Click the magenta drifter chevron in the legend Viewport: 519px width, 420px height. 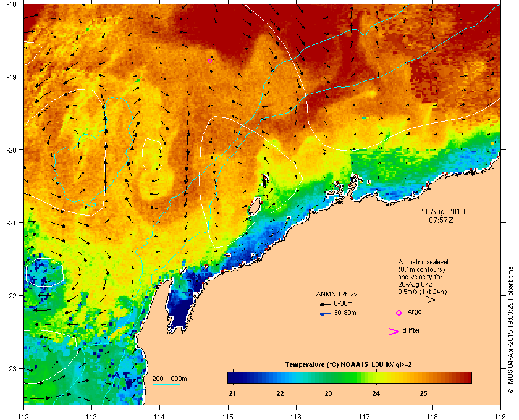click(x=394, y=332)
